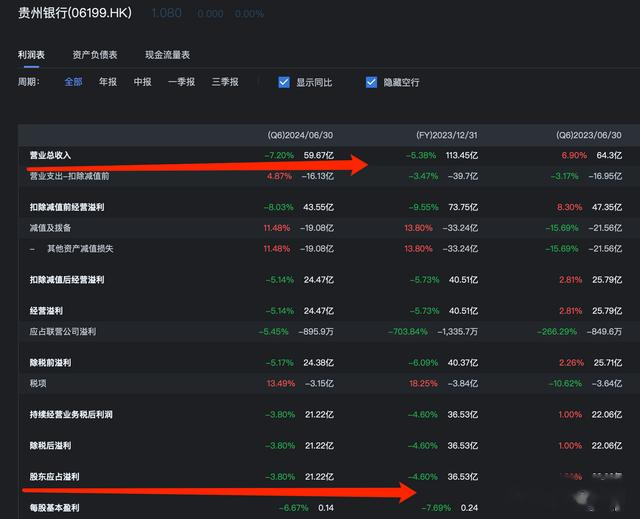
Task: Collapse the 其他资产减值损失 row dash
Action: tap(32, 249)
